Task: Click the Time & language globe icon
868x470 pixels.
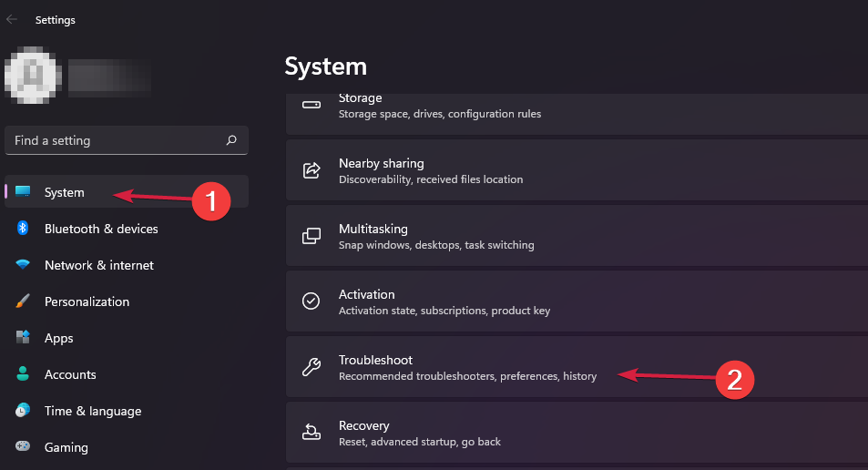Action: (24, 411)
